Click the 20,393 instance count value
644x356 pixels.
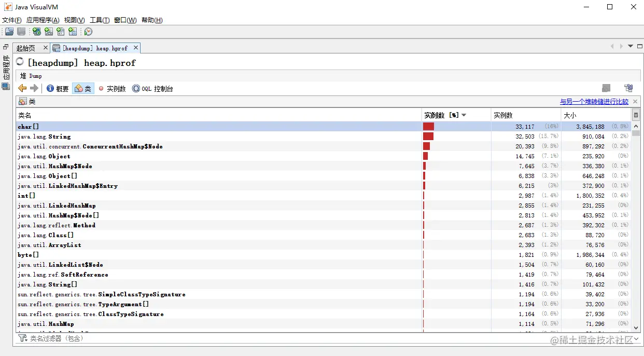[525, 146]
